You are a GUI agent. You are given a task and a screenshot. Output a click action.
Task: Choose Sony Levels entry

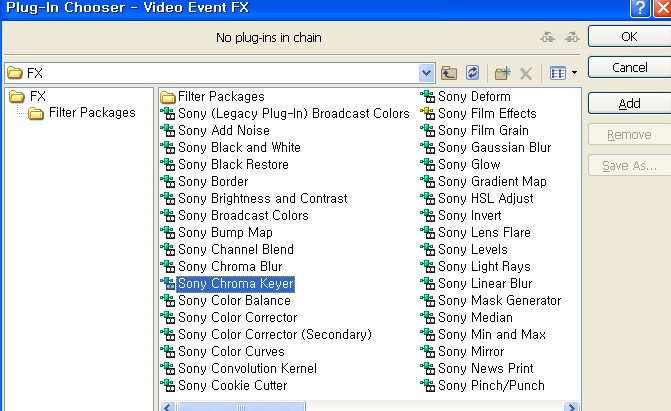[x=473, y=250]
